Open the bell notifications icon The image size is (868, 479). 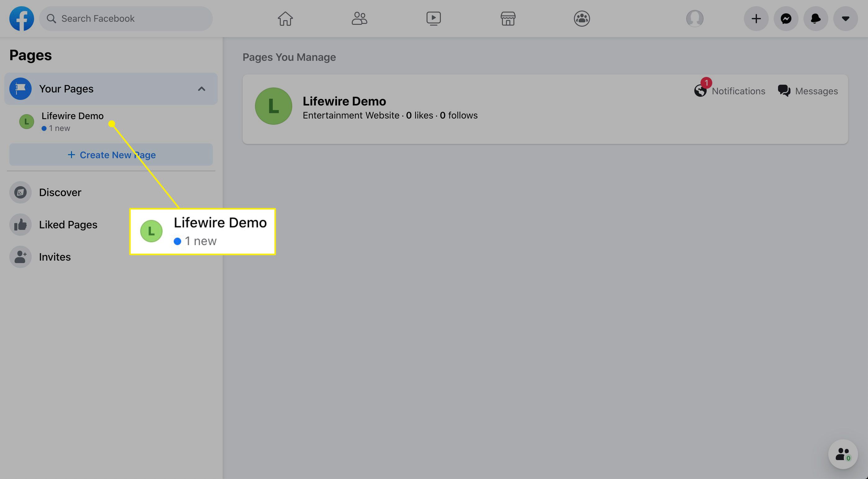pyautogui.click(x=816, y=19)
